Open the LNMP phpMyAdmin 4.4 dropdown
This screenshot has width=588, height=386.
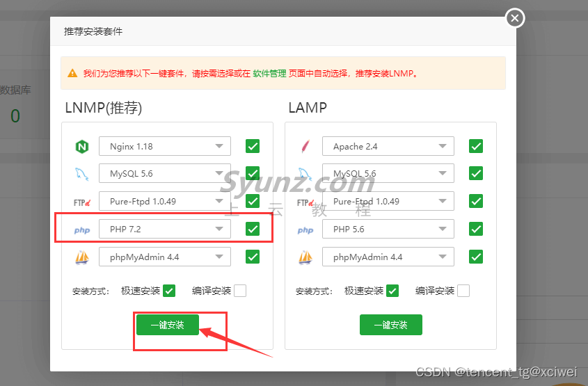click(165, 257)
